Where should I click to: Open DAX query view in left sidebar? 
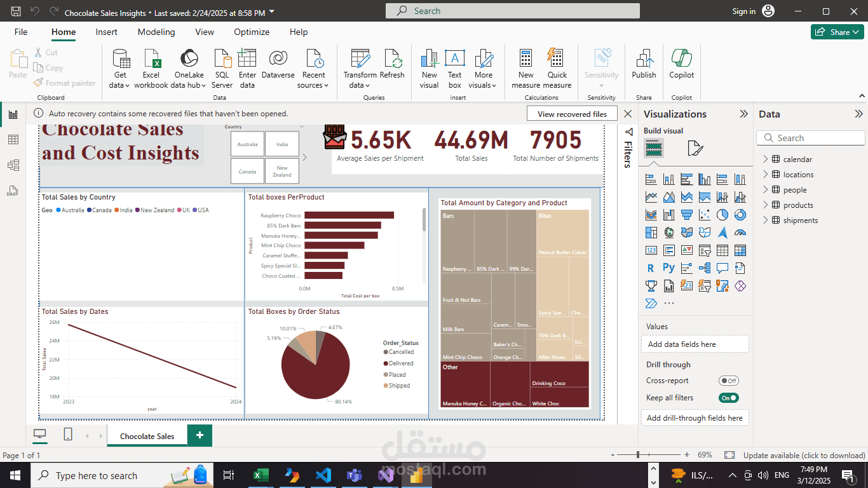(13, 191)
